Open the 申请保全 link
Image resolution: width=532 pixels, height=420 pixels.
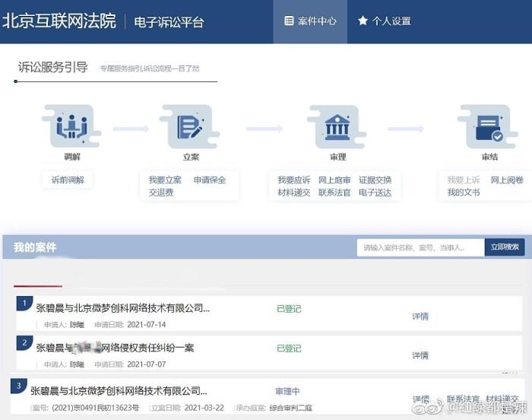pyautogui.click(x=210, y=180)
